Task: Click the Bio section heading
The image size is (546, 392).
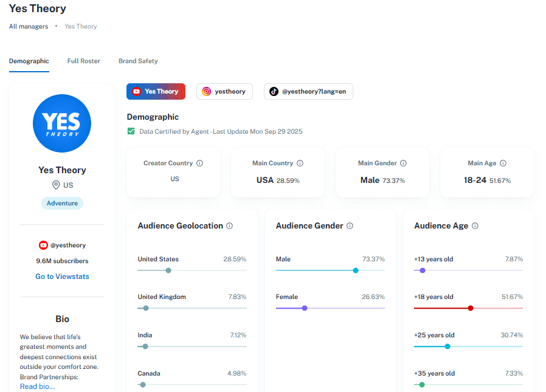Action: tap(63, 319)
